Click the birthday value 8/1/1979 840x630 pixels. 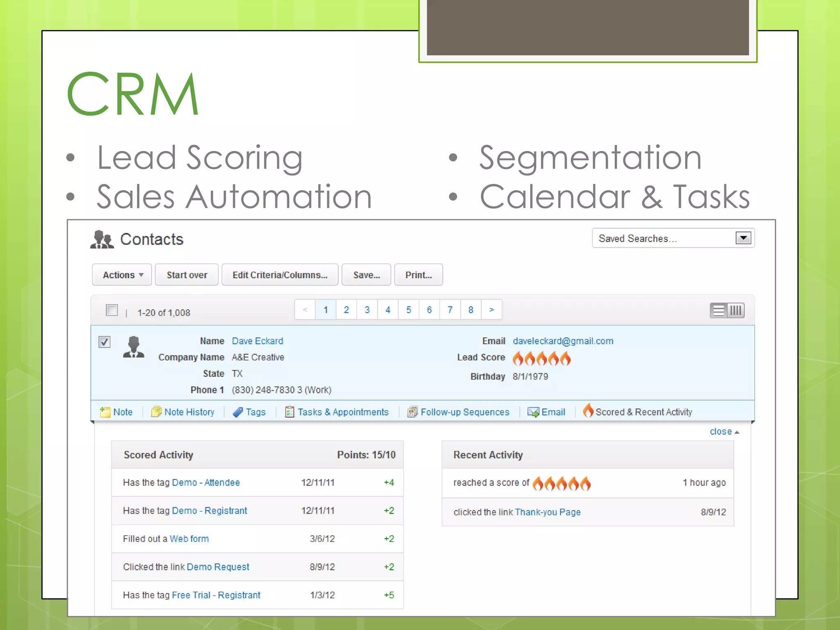(x=530, y=376)
